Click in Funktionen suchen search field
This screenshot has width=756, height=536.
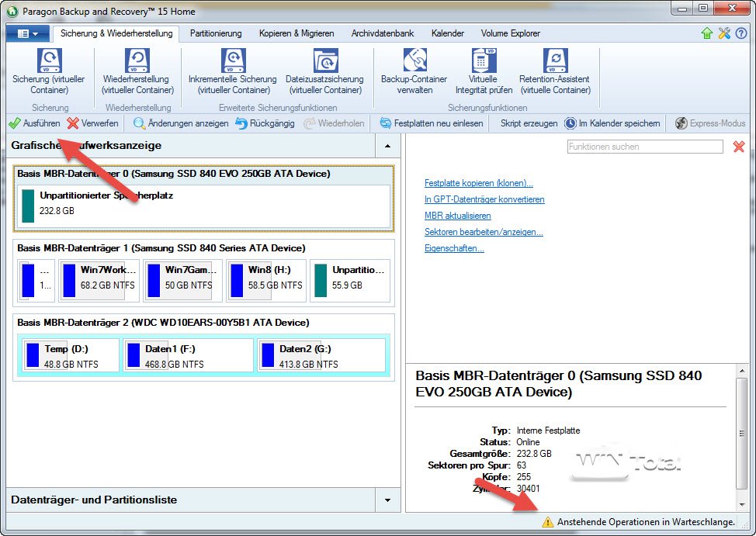pos(645,147)
